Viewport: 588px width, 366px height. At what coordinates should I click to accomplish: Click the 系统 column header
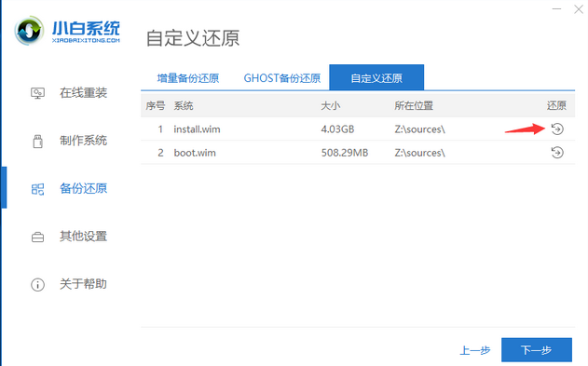point(184,105)
